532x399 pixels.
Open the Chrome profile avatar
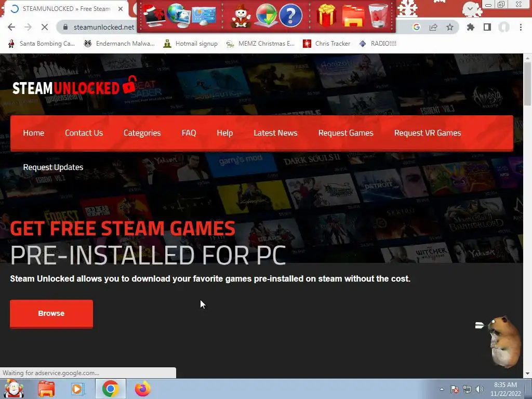pyautogui.click(x=504, y=27)
